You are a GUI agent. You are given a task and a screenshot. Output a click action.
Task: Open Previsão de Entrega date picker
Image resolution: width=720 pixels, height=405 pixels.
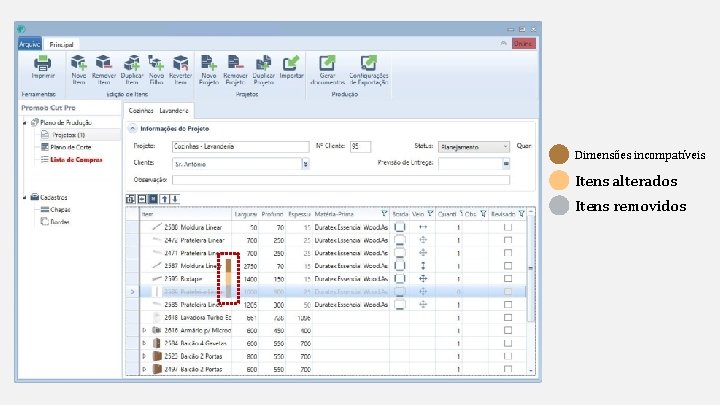tap(506, 163)
